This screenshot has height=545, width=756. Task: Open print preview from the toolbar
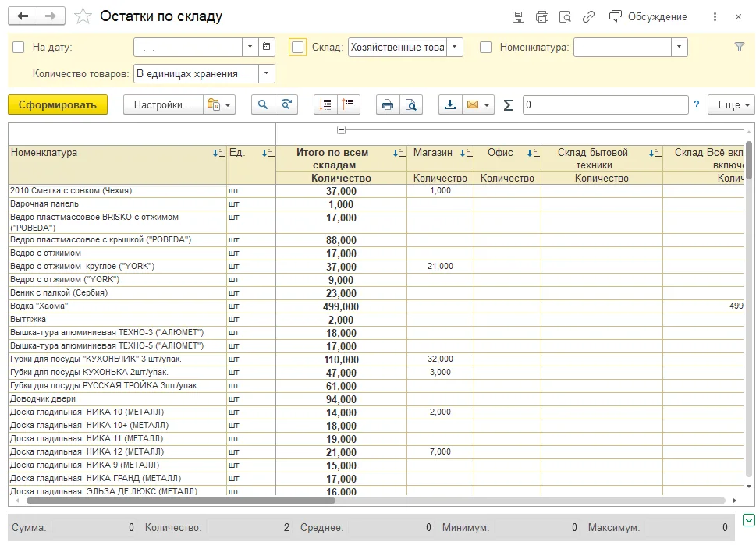click(411, 104)
